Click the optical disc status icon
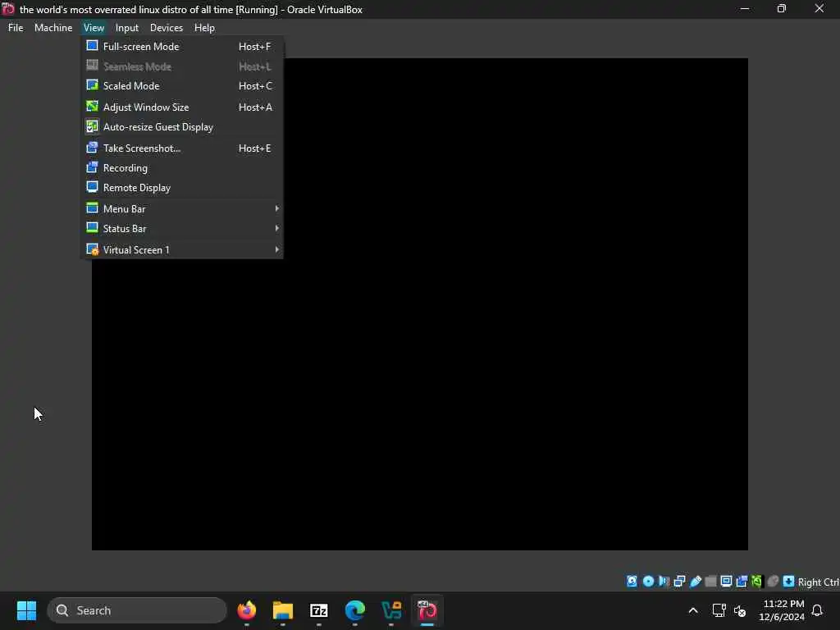The image size is (840, 630). 648,582
